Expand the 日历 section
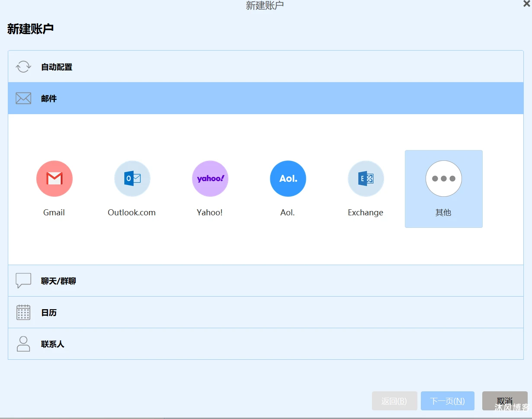This screenshot has width=532, height=419. click(266, 312)
